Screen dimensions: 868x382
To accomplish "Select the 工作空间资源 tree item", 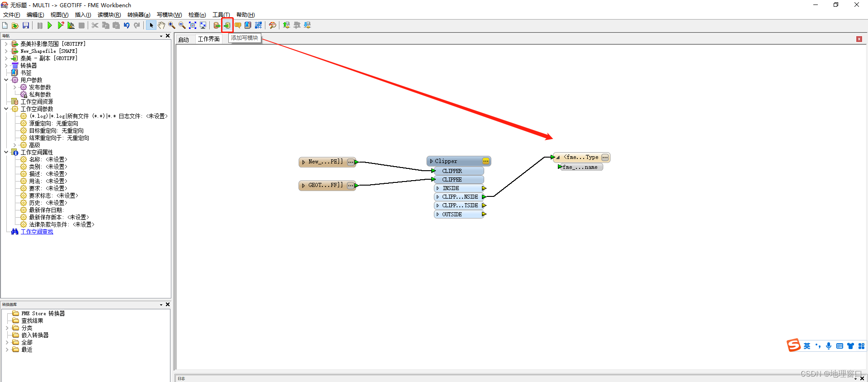I will (37, 102).
